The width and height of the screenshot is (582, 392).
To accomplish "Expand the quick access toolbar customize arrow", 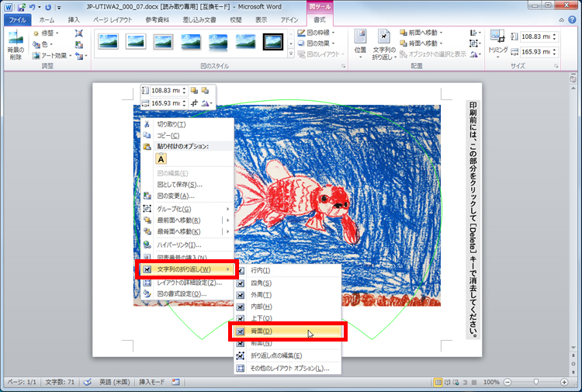I will point(59,8).
